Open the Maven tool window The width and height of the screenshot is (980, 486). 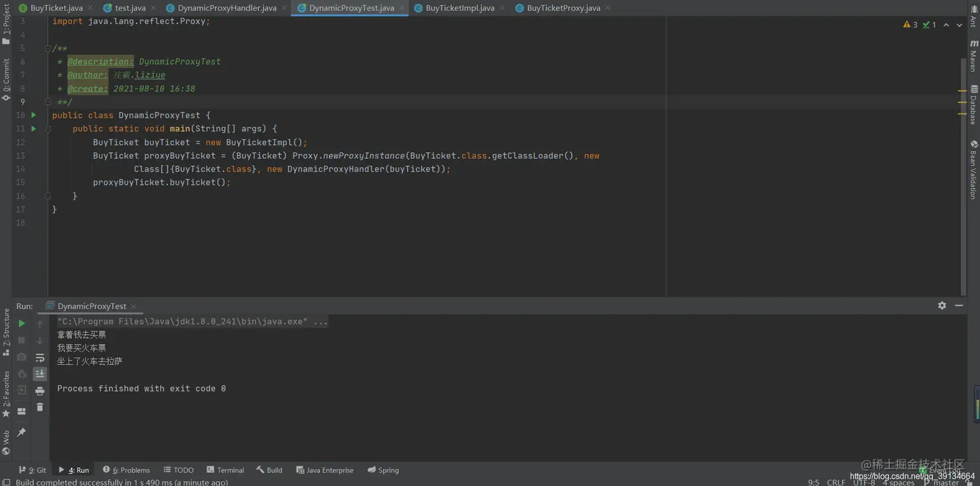point(974,56)
